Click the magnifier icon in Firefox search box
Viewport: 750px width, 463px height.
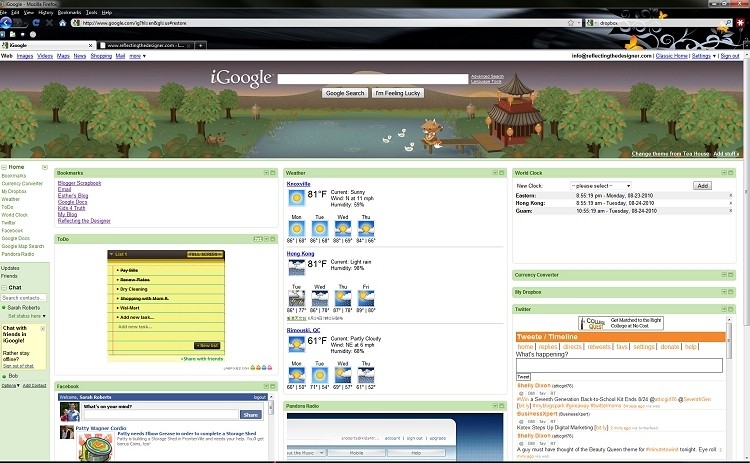(728, 22)
